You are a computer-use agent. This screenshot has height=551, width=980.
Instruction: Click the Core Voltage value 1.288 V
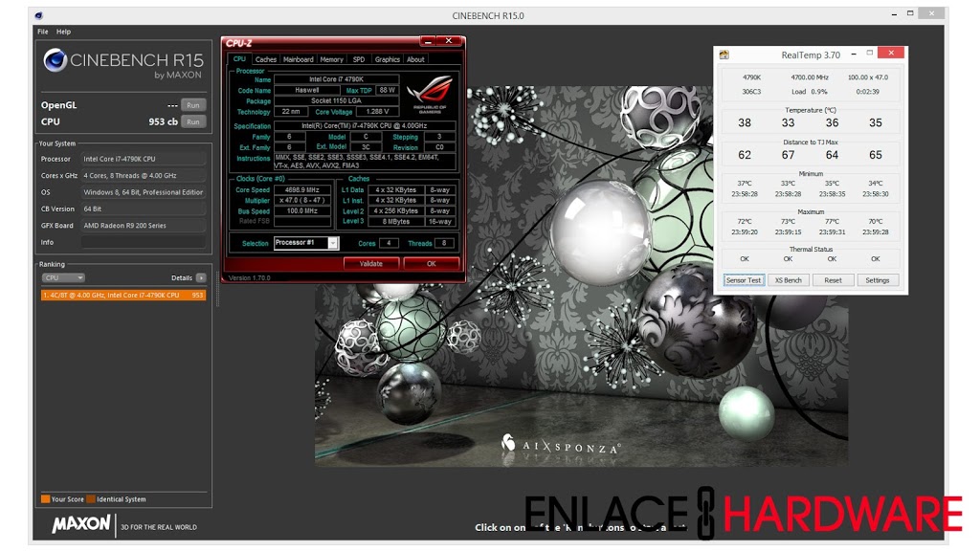tap(377, 112)
